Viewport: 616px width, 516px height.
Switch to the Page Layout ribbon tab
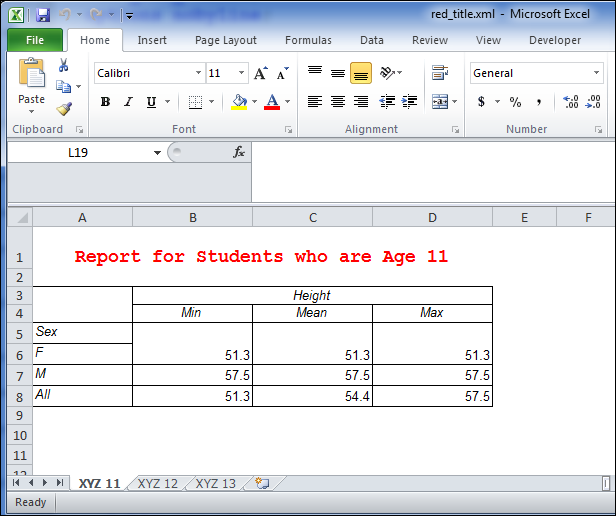(225, 40)
